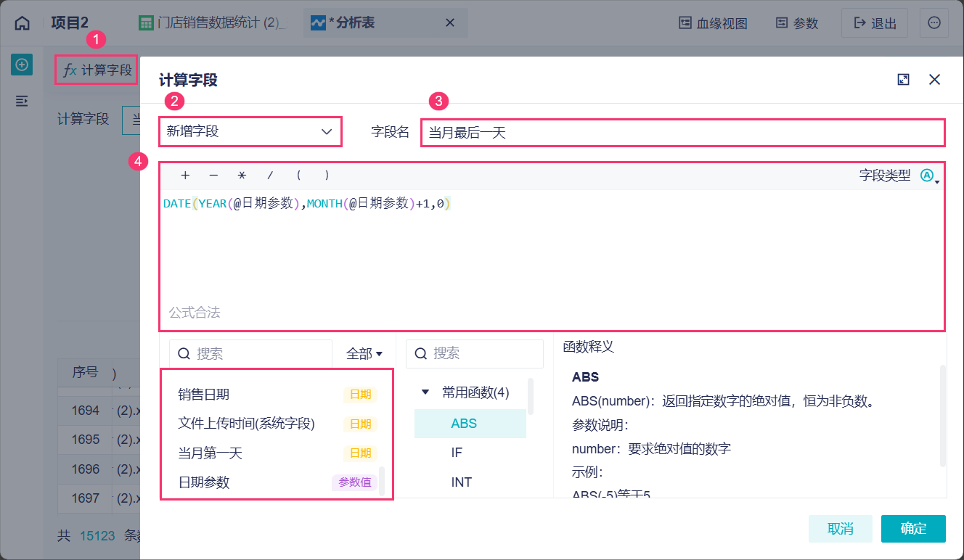This screenshot has width=964, height=560.
Task: Expand the dialog with the fullscreen icon
Action: pos(904,80)
